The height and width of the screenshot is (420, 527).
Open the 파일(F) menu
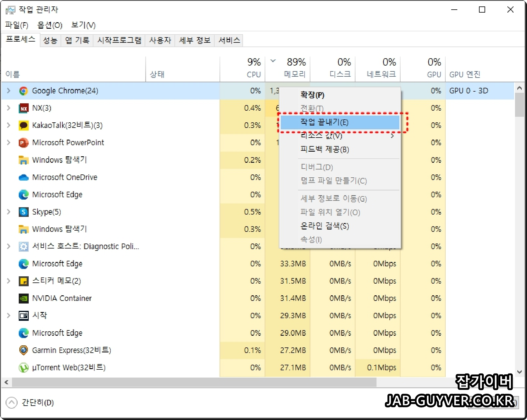[17, 25]
